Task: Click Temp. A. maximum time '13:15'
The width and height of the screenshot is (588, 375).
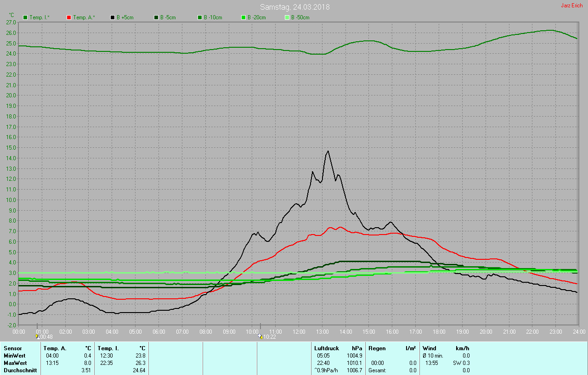Action: click(52, 363)
